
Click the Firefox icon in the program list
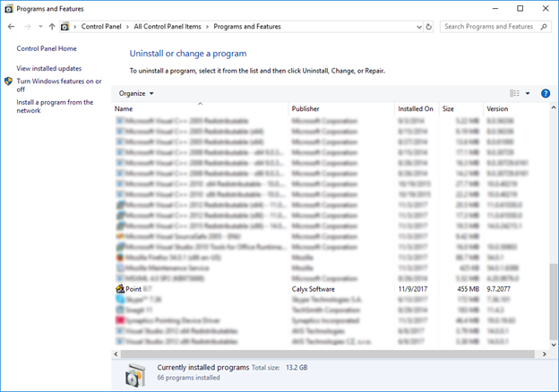coord(120,258)
